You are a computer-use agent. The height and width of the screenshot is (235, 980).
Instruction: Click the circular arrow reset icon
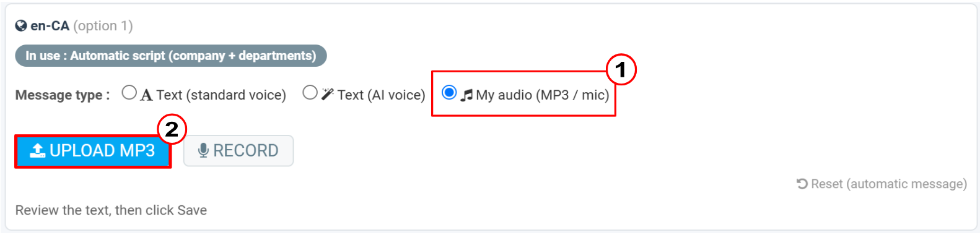click(802, 184)
